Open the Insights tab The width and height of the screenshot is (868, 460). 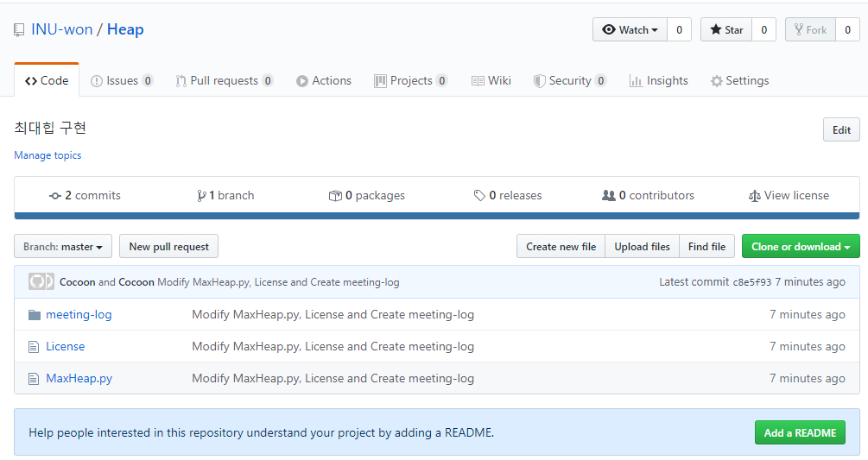[659, 81]
